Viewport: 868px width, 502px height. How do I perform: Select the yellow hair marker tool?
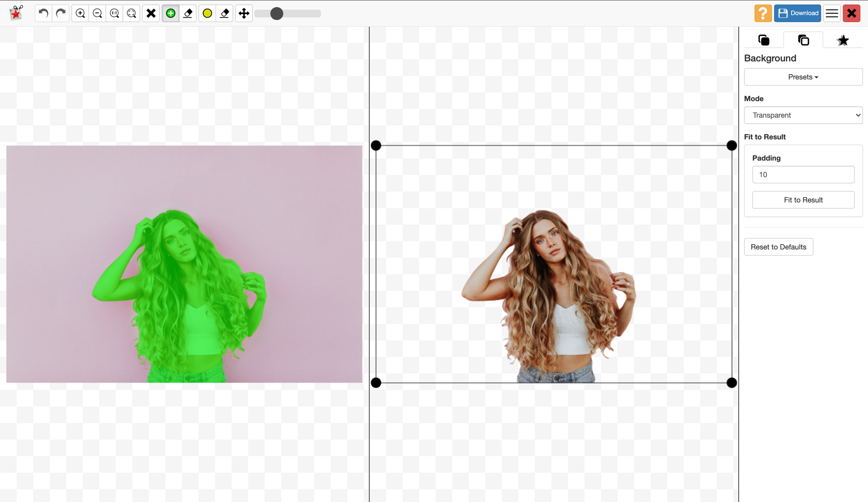[x=207, y=13]
